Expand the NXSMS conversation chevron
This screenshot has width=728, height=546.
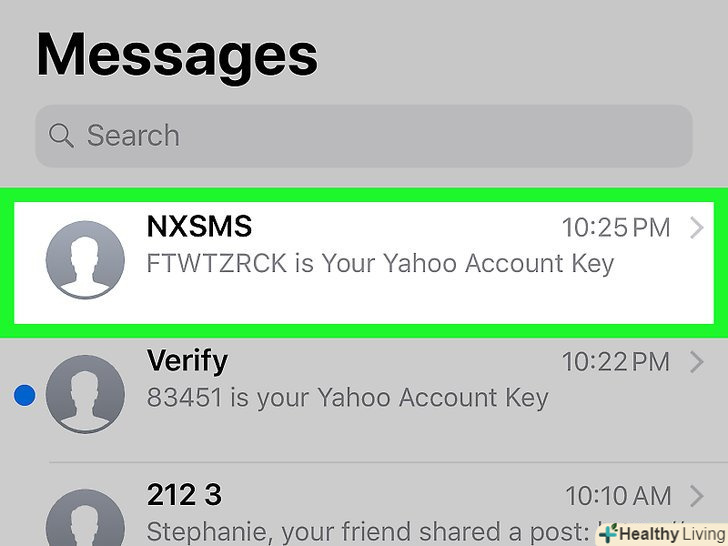point(697,228)
